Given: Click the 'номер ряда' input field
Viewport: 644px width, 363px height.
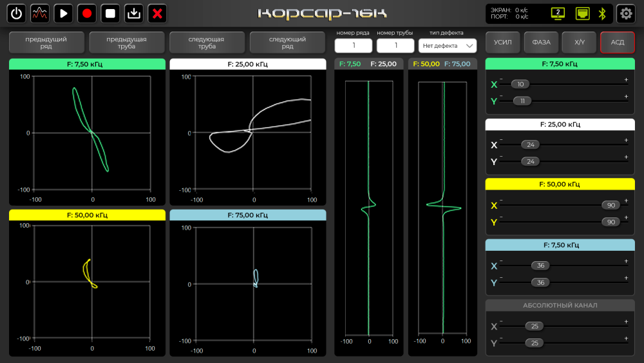Looking at the screenshot, I should 354,46.
